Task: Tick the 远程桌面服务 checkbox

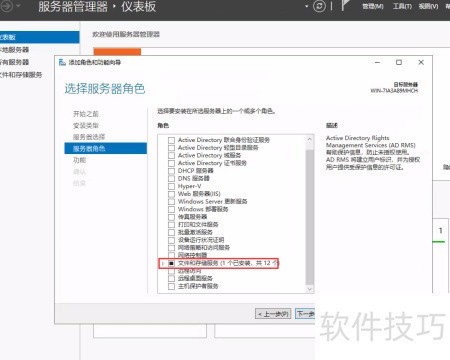Action: tap(171, 278)
